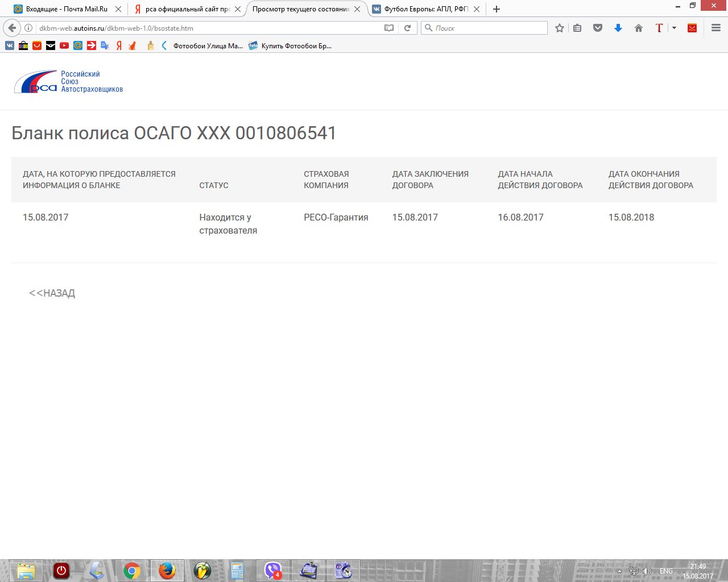Open the shopping bag bookmark icon

[23, 45]
